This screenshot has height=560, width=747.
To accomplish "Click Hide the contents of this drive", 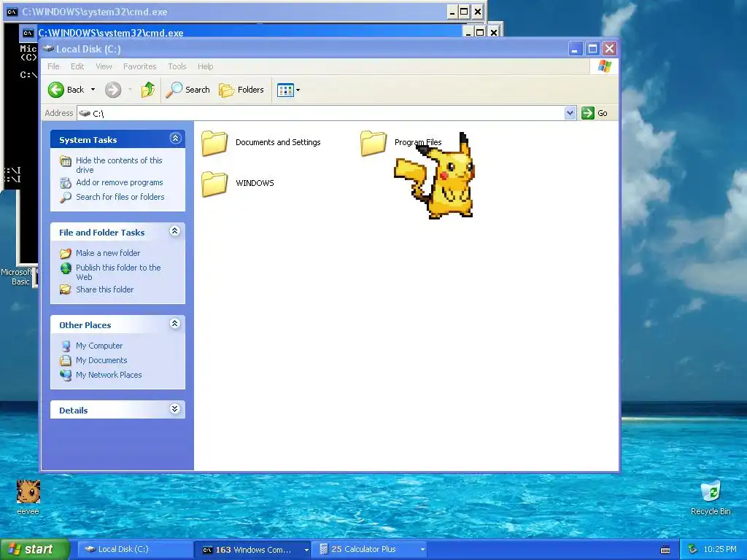I will pos(119,165).
